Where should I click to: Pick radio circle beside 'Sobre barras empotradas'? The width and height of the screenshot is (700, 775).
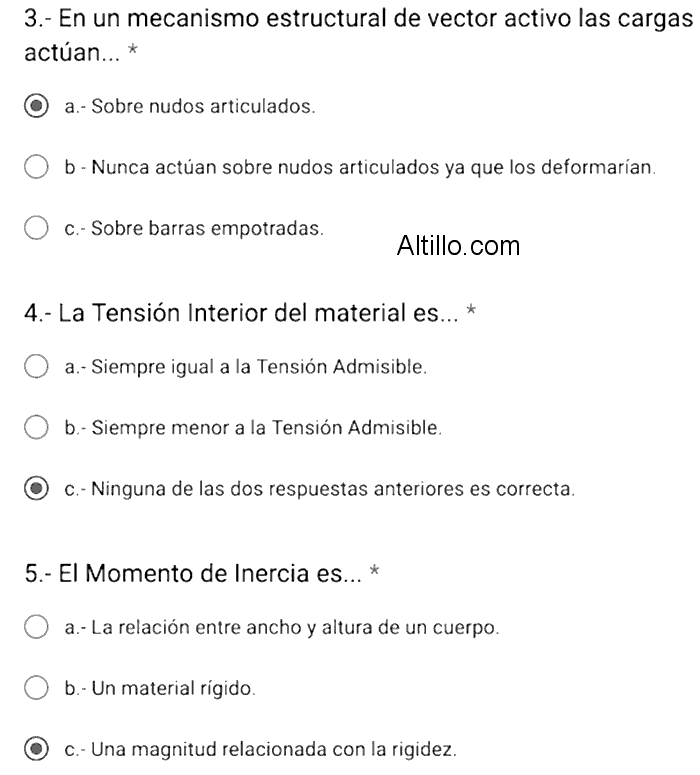tap(36, 228)
